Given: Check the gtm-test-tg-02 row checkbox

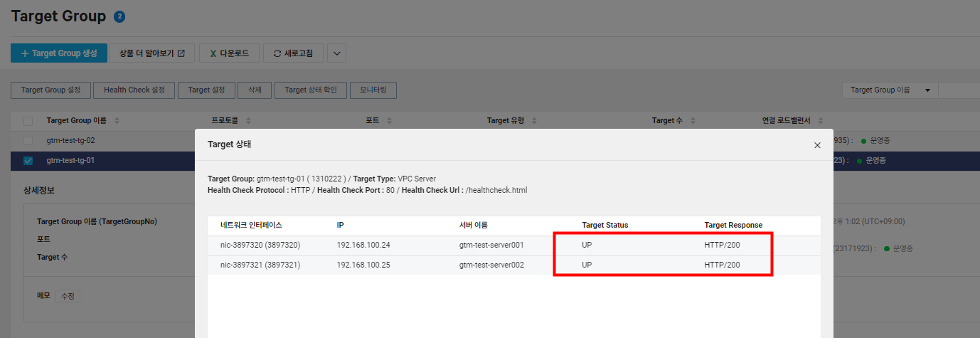Looking at the screenshot, I should (x=28, y=140).
